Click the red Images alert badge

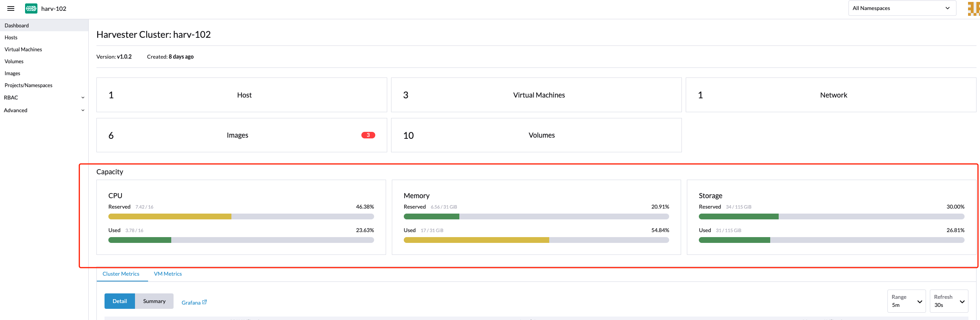pos(368,135)
